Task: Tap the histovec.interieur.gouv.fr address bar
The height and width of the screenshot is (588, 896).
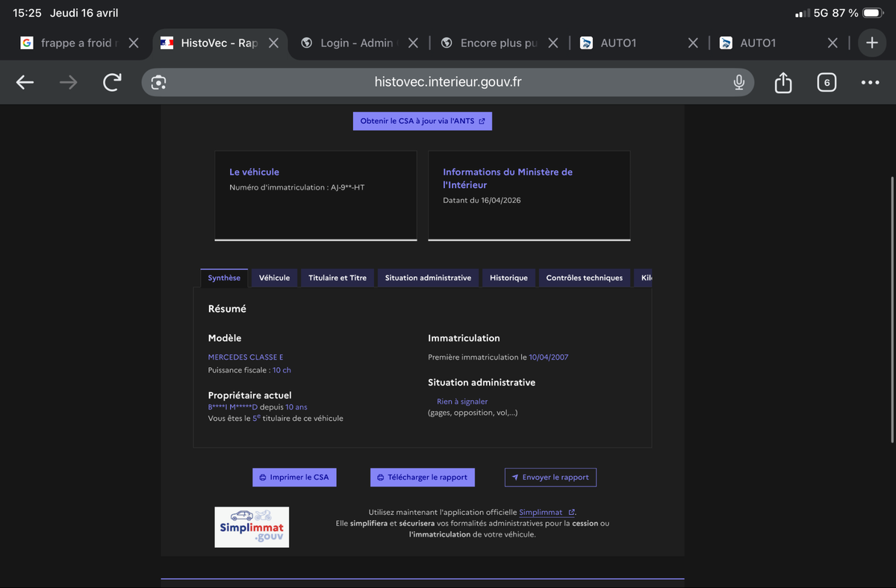Action: click(x=448, y=82)
